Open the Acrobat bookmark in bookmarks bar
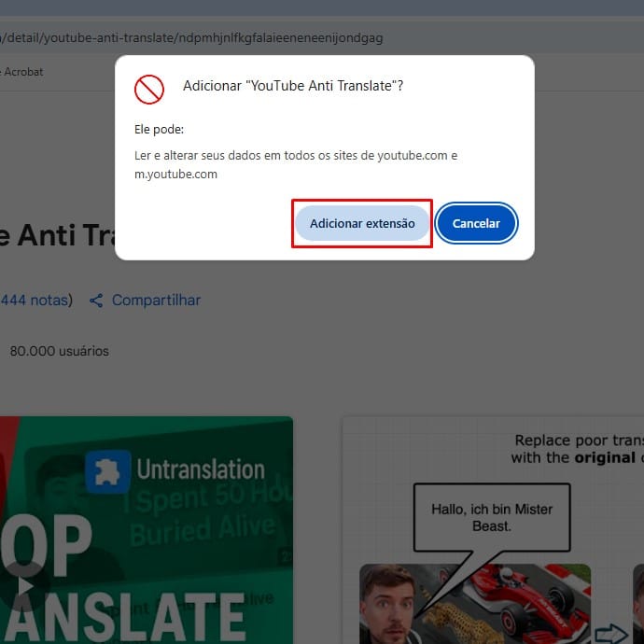This screenshot has height=644, width=644. click(x=23, y=72)
